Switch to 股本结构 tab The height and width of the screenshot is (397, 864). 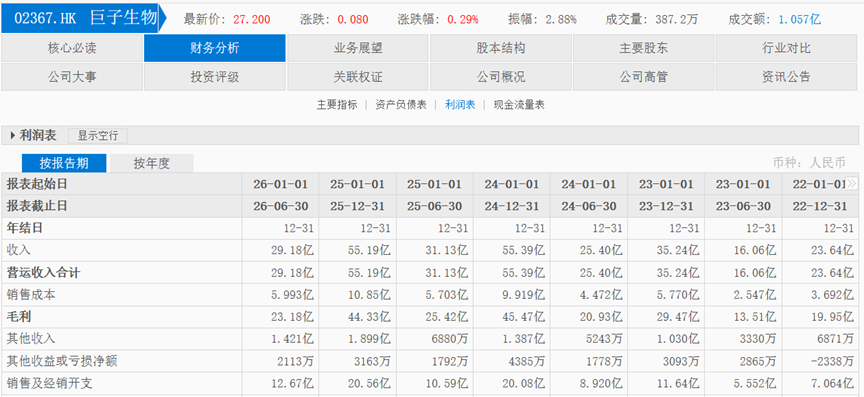[500, 48]
